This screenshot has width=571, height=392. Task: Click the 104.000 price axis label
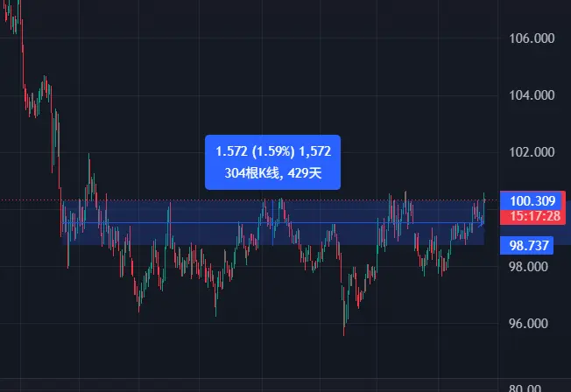pyautogui.click(x=532, y=95)
